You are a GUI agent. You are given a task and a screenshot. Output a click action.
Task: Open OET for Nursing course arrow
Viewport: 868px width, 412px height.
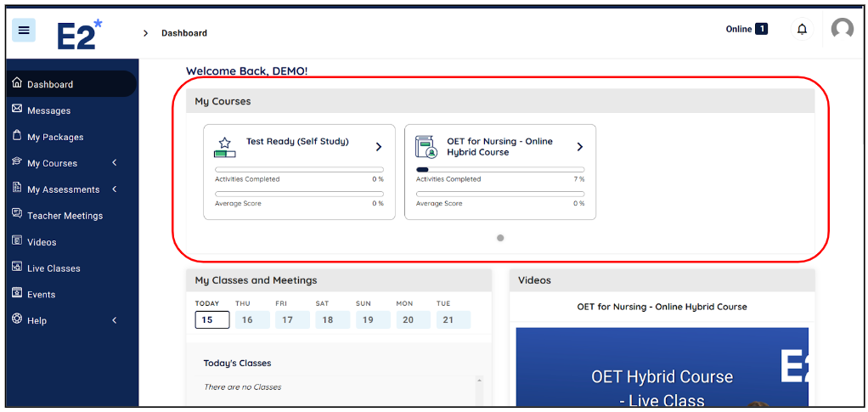[580, 147]
